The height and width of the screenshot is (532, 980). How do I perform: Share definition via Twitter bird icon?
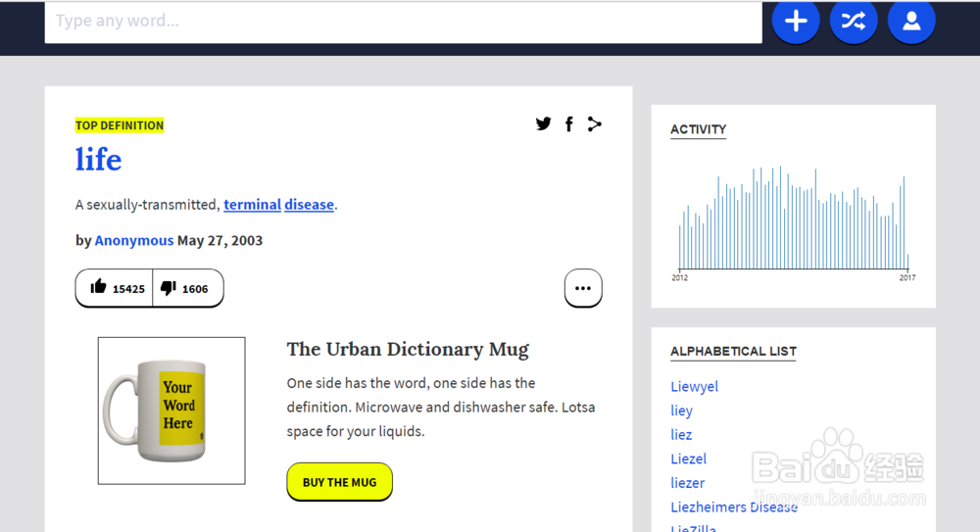[543, 123]
